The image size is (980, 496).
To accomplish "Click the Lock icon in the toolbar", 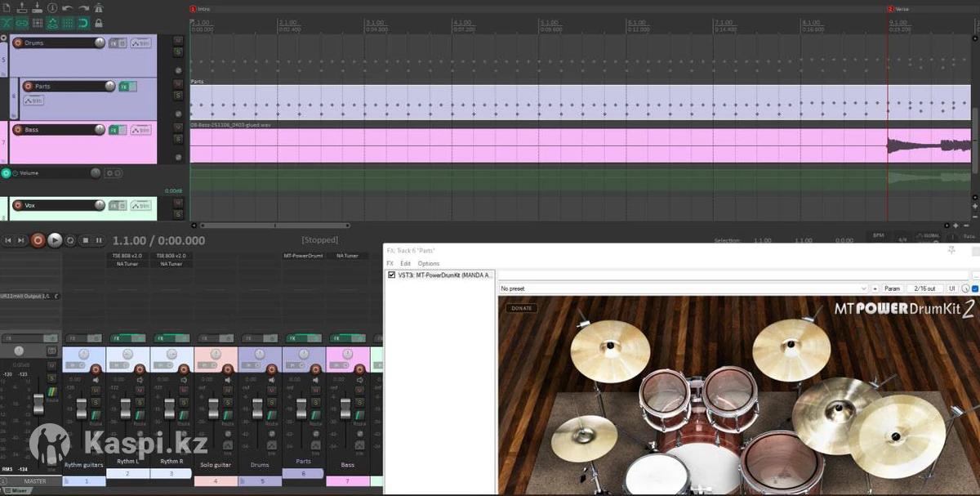I will tap(99, 23).
